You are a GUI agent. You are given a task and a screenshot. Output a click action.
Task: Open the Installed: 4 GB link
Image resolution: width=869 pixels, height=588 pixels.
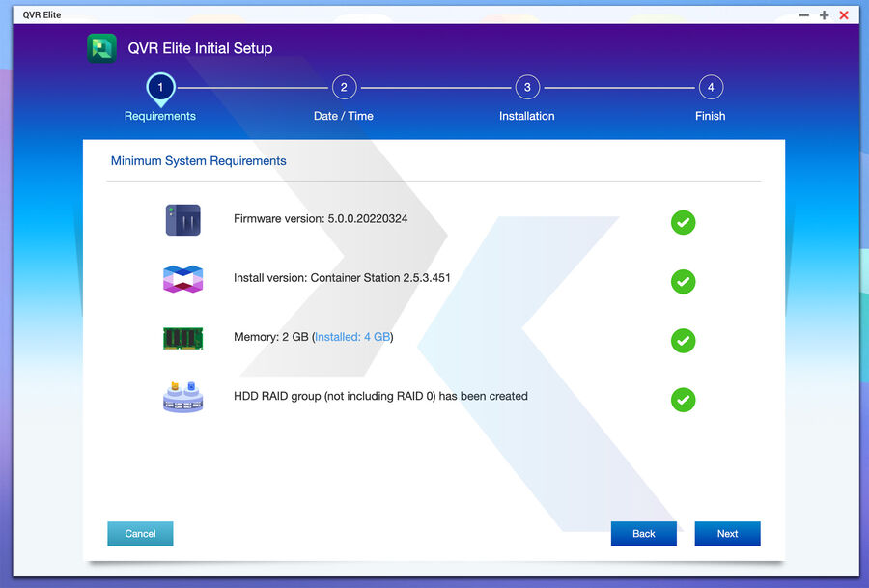click(x=351, y=337)
